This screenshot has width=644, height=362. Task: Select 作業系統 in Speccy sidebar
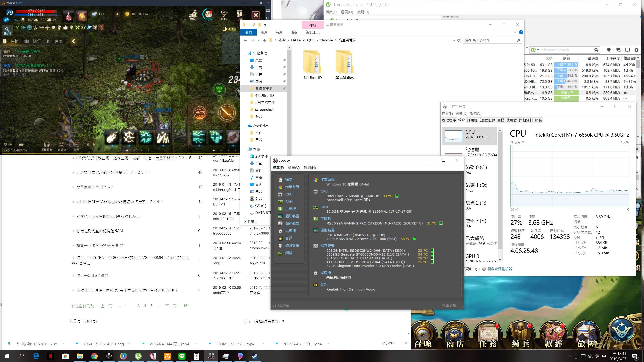(292, 187)
